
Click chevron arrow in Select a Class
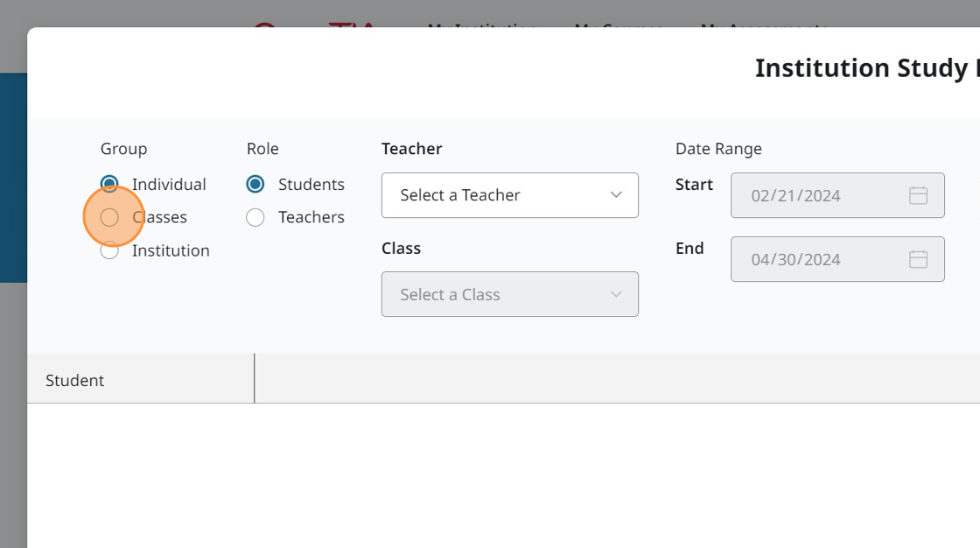pos(616,294)
